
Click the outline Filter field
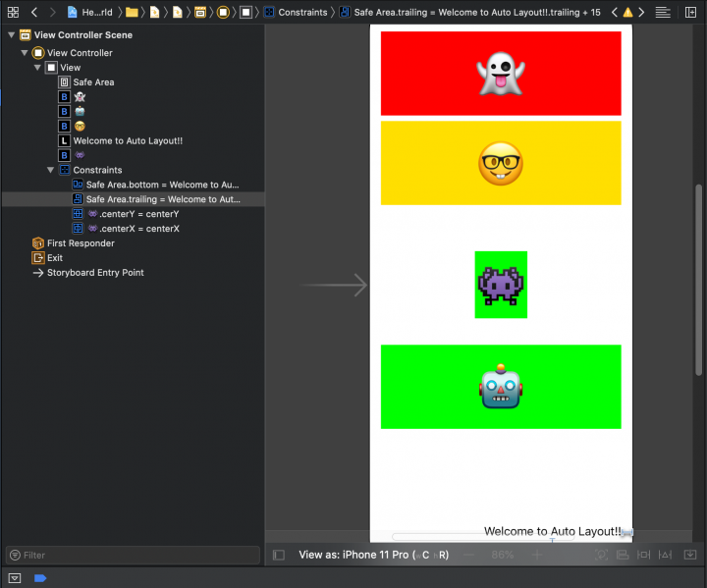pos(133,555)
